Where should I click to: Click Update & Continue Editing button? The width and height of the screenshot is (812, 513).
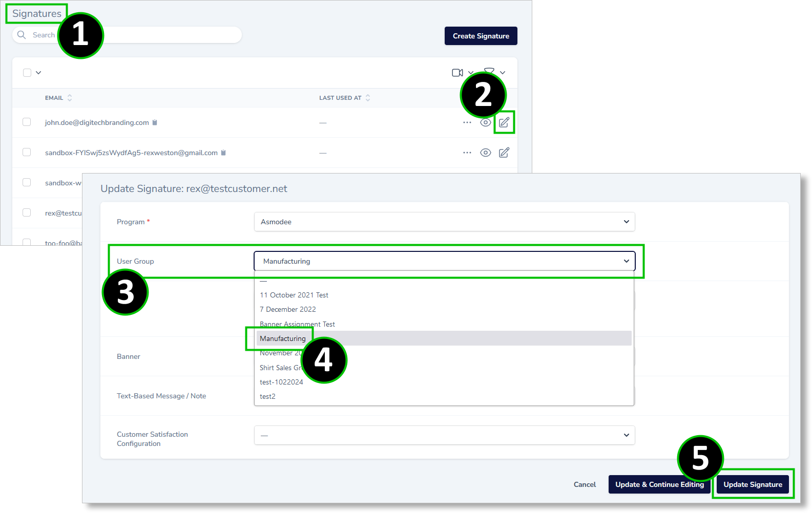pyautogui.click(x=659, y=484)
